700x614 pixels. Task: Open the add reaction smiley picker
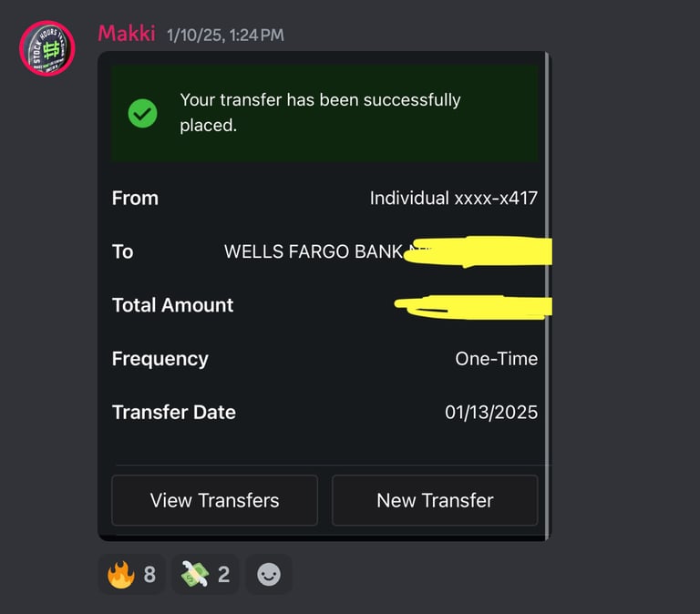pos(269,574)
